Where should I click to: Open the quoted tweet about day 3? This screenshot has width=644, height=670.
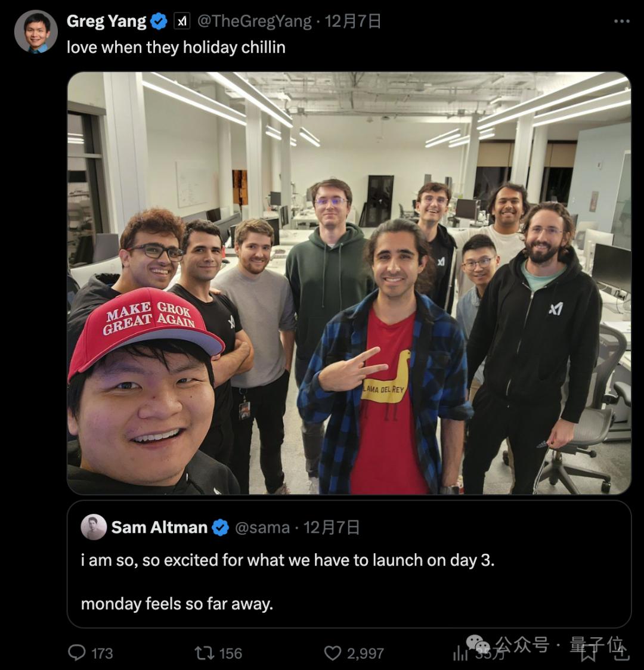[x=349, y=564]
